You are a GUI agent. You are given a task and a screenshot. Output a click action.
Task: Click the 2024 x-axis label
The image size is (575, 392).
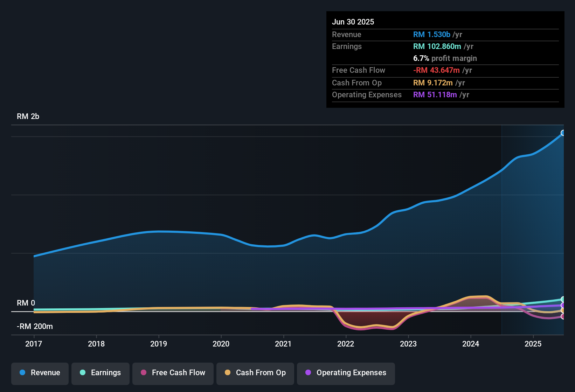(471, 344)
